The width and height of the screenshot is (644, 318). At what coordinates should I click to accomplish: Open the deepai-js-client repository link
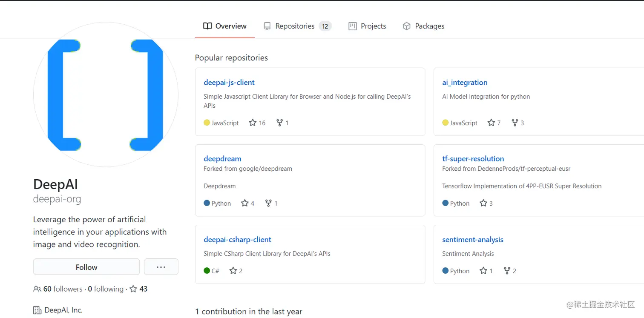pos(229,83)
